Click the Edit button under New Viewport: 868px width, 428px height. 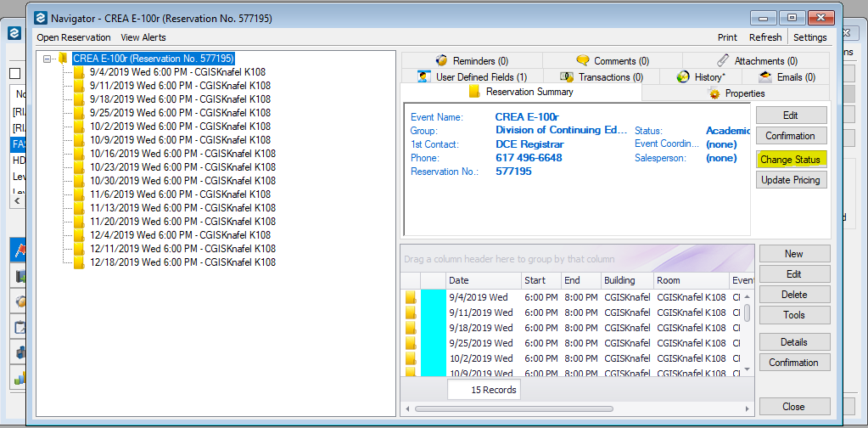pos(794,274)
